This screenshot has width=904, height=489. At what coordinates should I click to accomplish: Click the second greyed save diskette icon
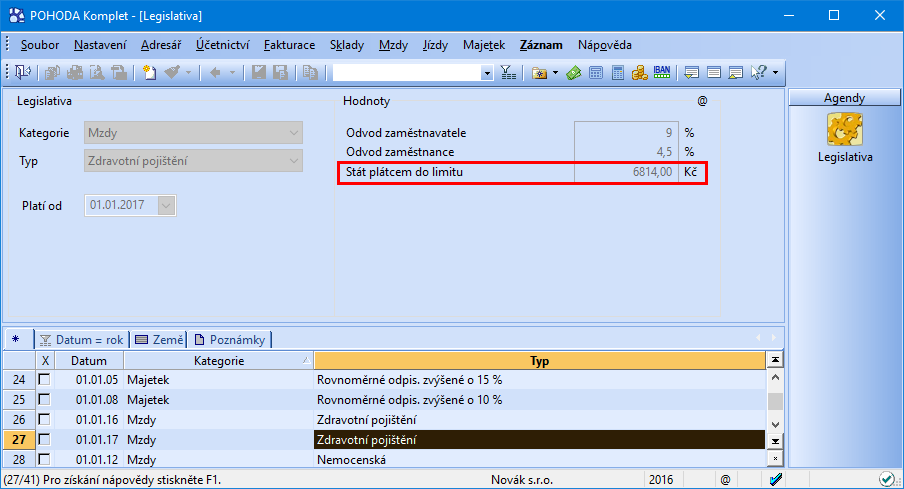[x=281, y=73]
